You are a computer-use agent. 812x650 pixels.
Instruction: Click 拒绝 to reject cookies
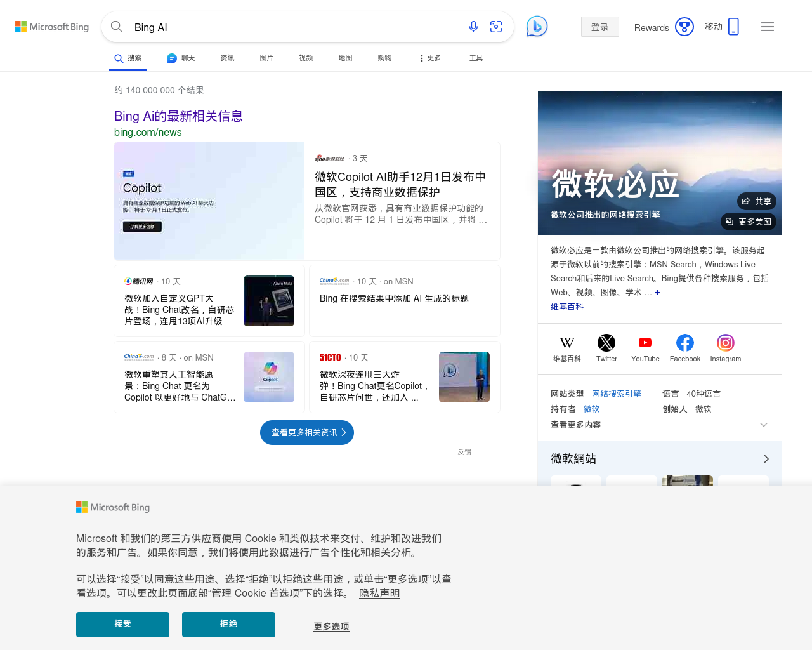coord(228,625)
